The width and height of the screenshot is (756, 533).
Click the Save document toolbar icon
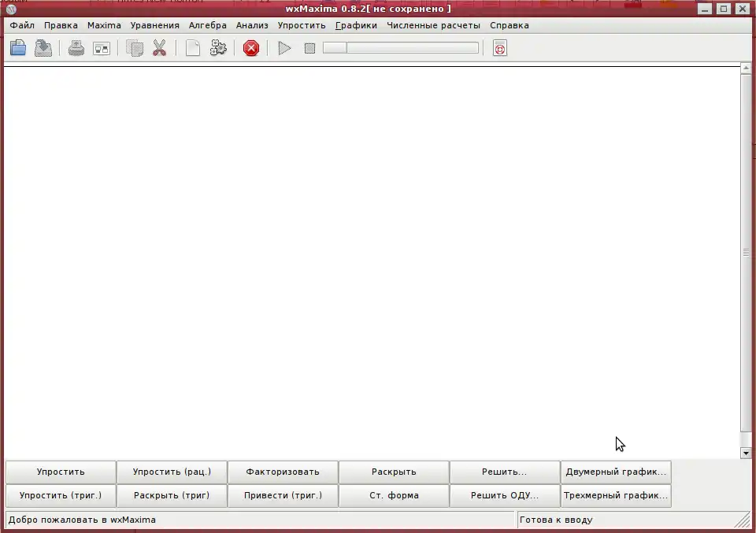[x=43, y=49]
